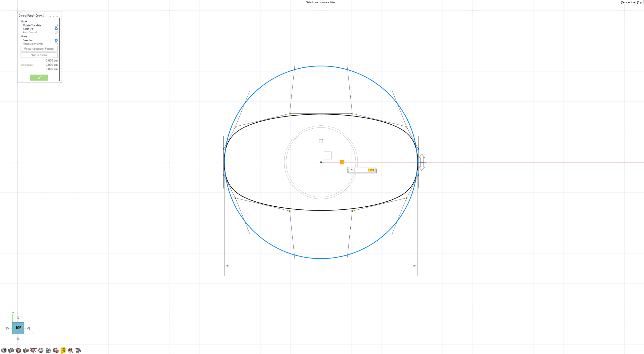Click the zoom to object magnifier icon
Image resolution: width=644 pixels, height=354 pixels.
coord(70,350)
